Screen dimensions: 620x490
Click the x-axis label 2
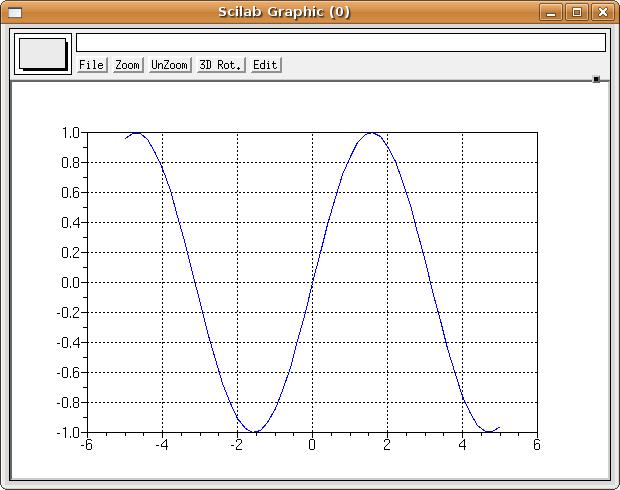387,445
